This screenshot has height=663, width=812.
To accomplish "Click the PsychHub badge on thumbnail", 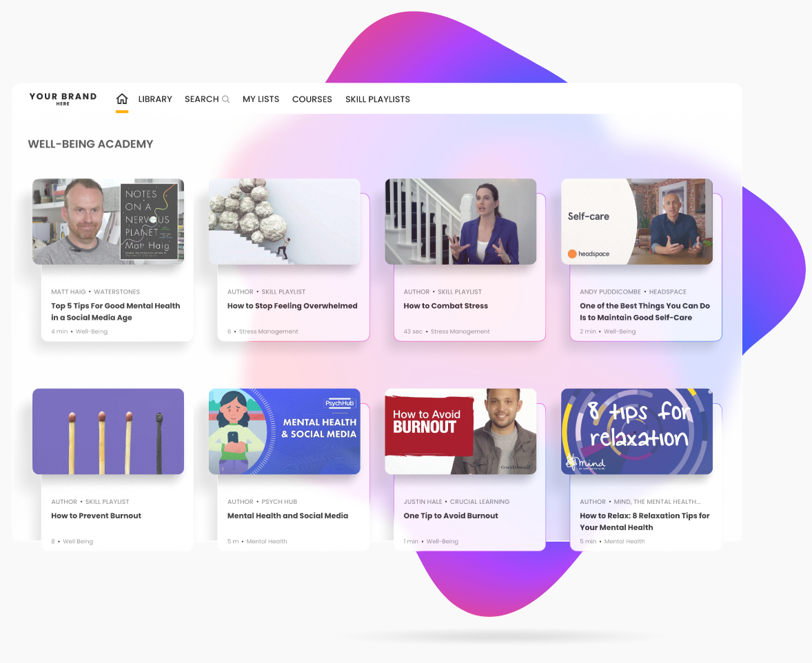I will (340, 403).
